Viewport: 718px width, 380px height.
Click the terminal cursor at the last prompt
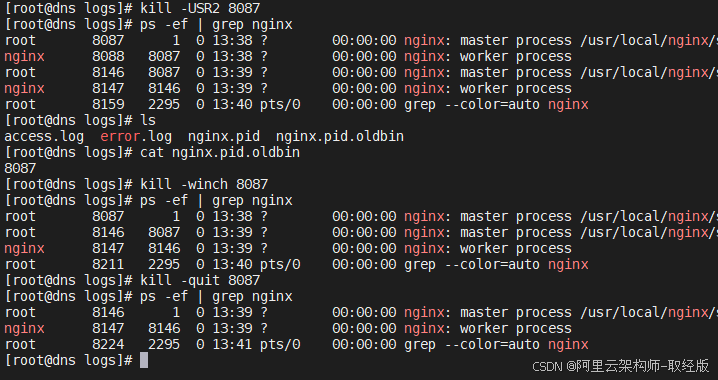pos(144,360)
